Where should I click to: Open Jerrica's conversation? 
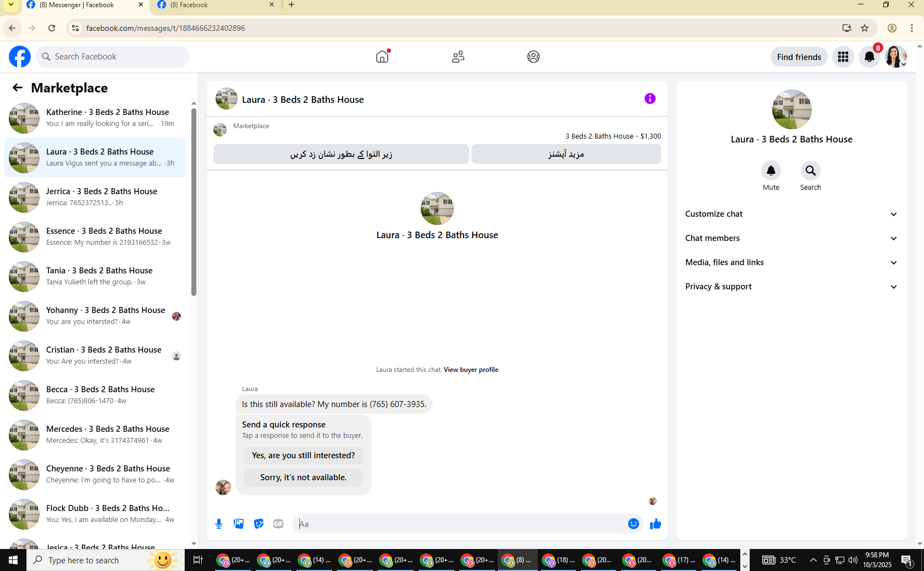coord(95,197)
